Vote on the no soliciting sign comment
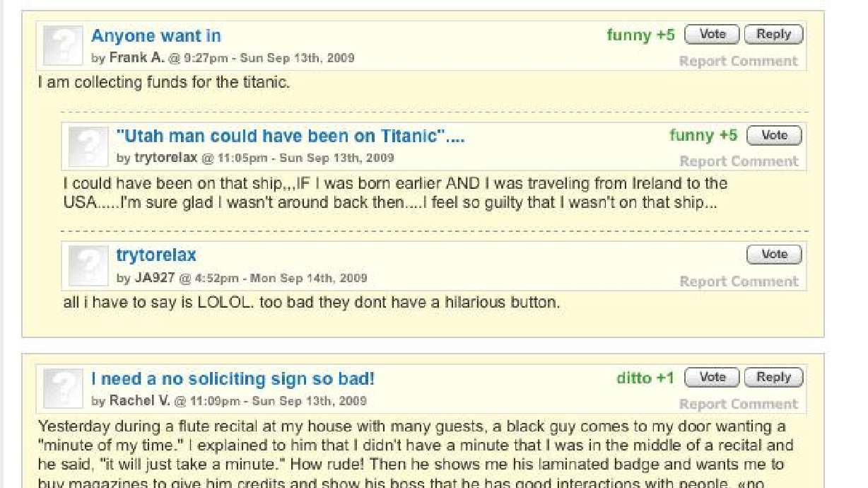Viewport: 868px width, 488px height. (712, 378)
